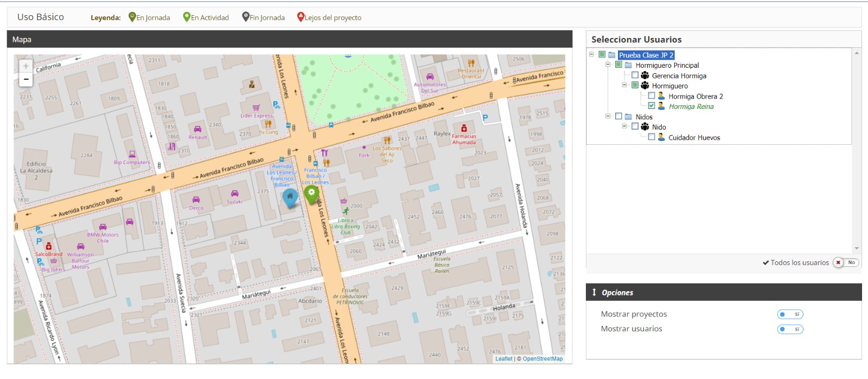Image resolution: width=868 pixels, height=379 pixels.
Task: Zoom out on the map
Action: point(25,80)
